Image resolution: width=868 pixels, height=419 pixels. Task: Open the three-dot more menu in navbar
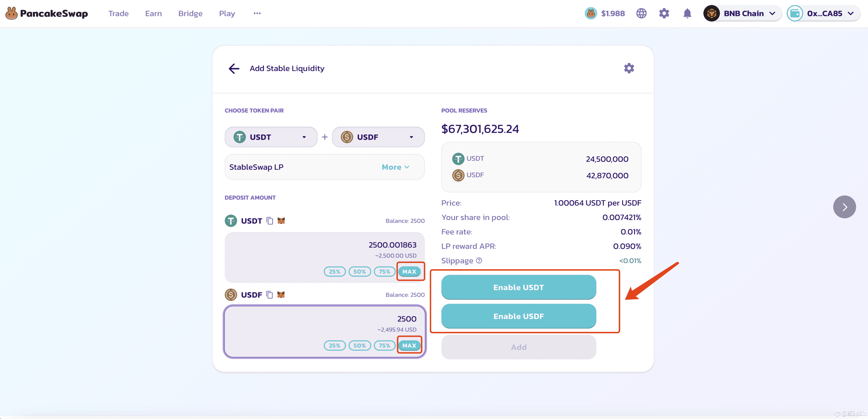pyautogui.click(x=257, y=14)
